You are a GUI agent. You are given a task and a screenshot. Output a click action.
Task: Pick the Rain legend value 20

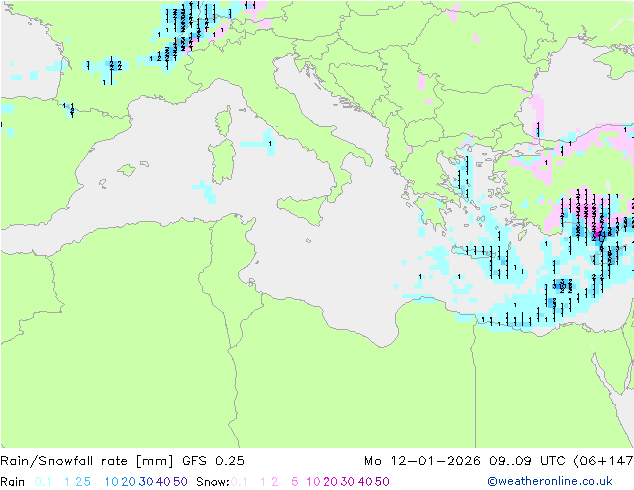coord(128,482)
